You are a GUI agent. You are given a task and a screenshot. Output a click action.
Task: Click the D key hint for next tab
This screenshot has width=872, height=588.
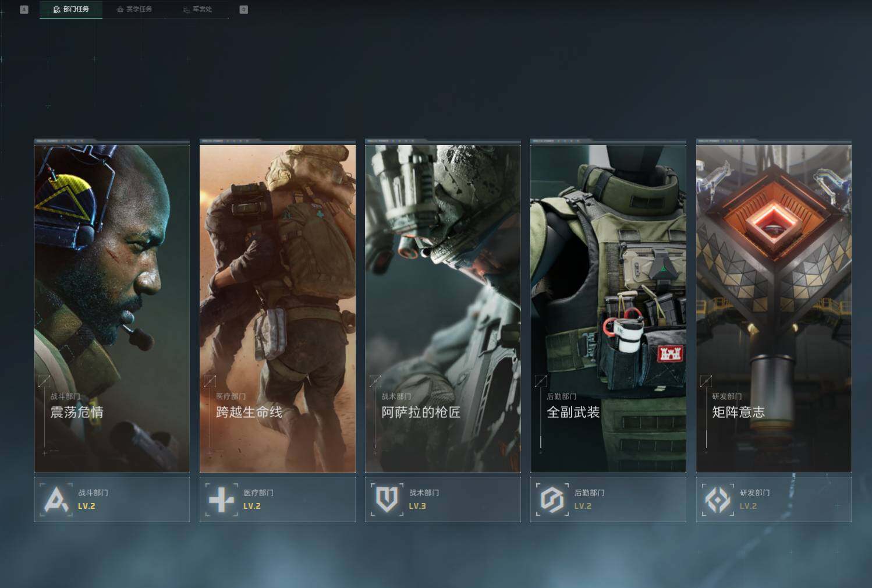243,9
